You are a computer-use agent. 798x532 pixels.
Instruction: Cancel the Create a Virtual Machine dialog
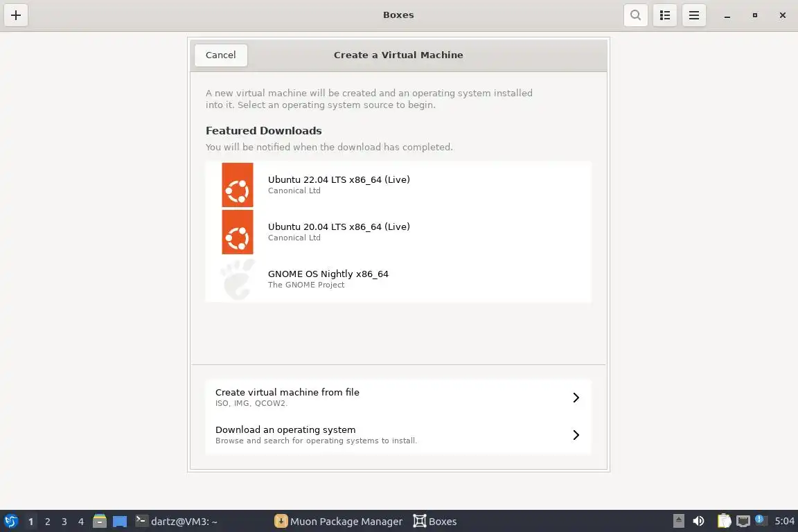[221, 55]
